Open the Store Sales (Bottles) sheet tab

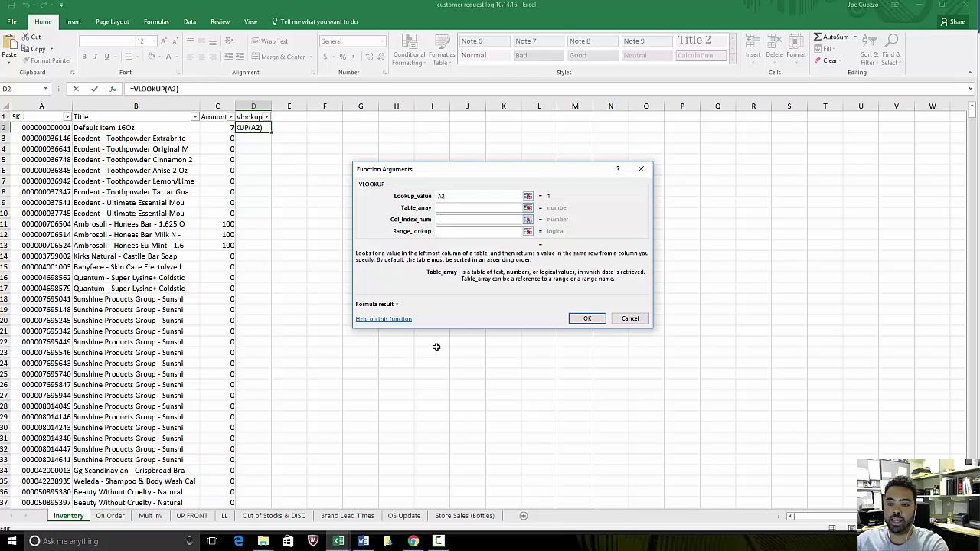click(465, 516)
